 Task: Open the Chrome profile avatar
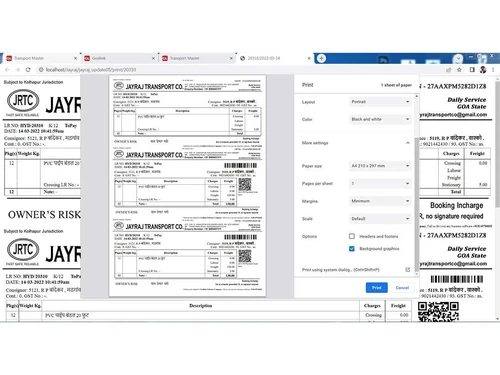[x=483, y=70]
